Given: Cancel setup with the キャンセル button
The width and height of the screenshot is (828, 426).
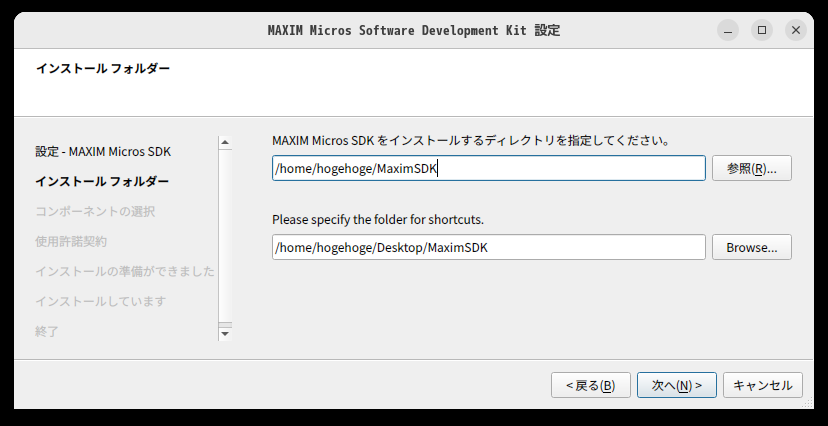Looking at the screenshot, I should click(x=763, y=385).
